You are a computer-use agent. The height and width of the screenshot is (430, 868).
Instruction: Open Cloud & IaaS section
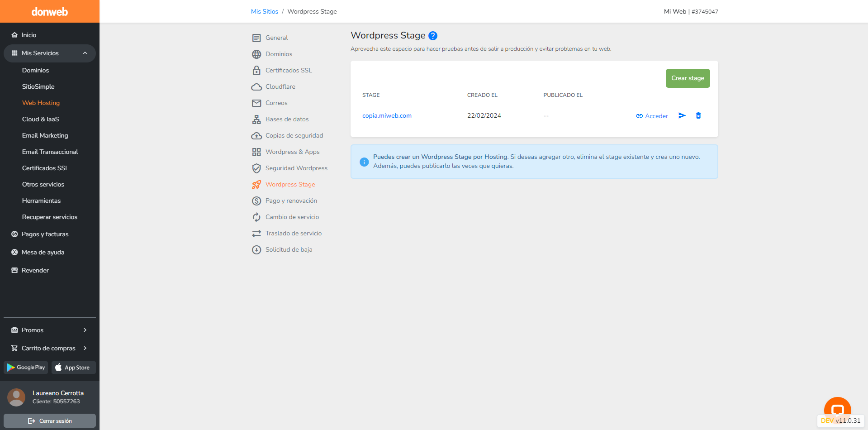[x=40, y=119]
